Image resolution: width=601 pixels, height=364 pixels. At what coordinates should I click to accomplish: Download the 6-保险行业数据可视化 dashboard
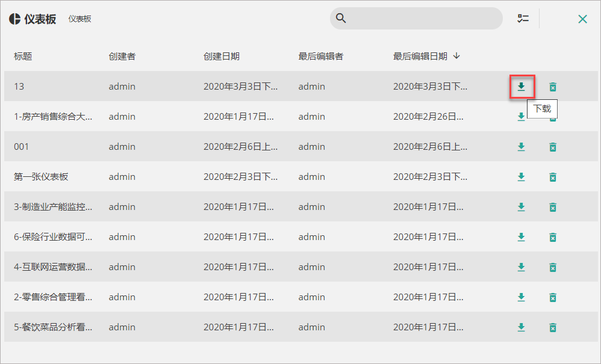pos(522,237)
